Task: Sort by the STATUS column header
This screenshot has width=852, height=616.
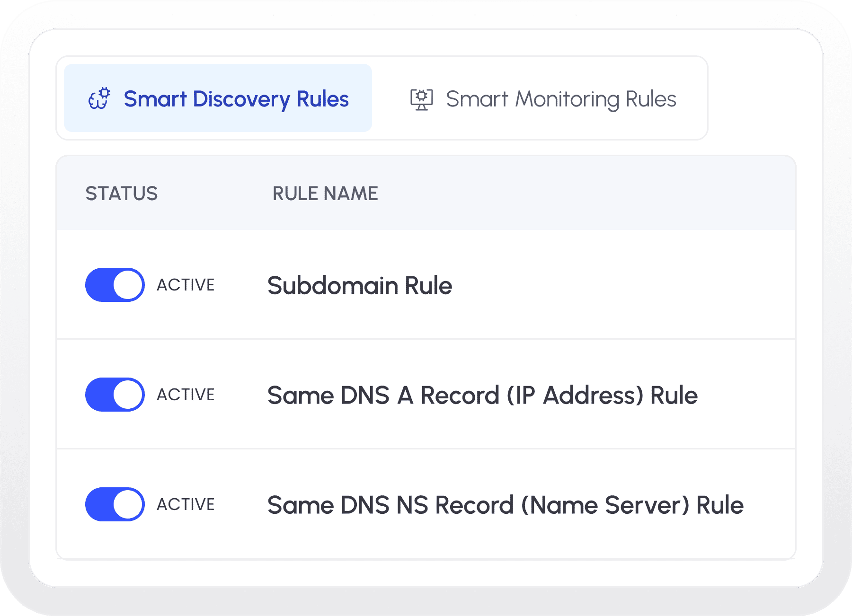Action: tap(122, 194)
